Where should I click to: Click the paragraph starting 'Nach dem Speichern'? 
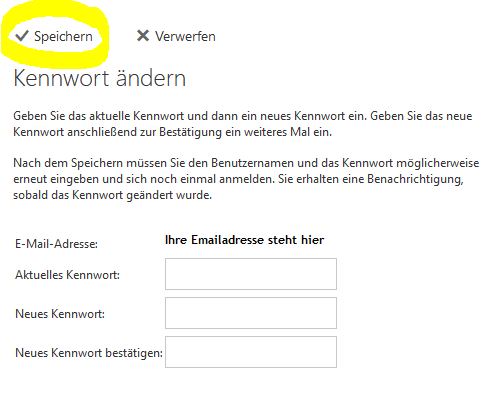246,179
